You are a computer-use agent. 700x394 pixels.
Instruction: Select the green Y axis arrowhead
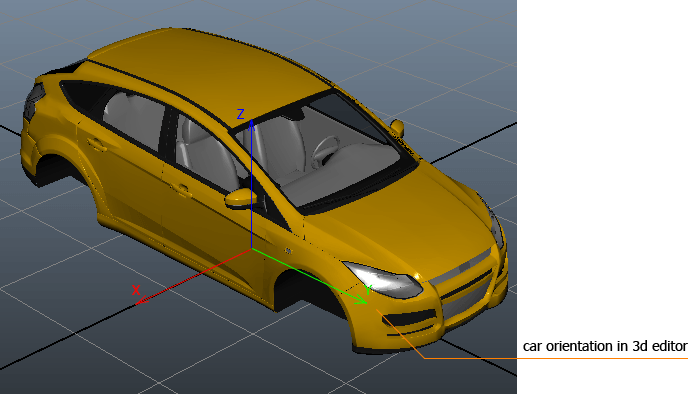pyautogui.click(x=361, y=300)
